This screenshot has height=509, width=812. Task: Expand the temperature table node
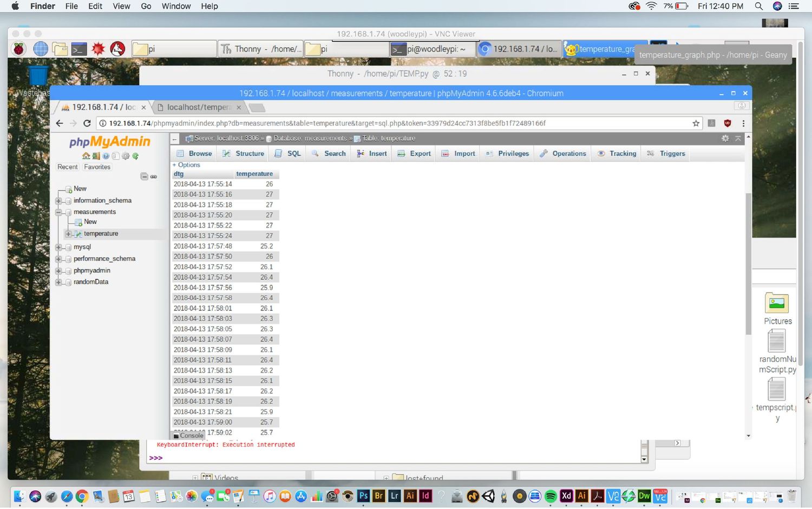coord(68,234)
